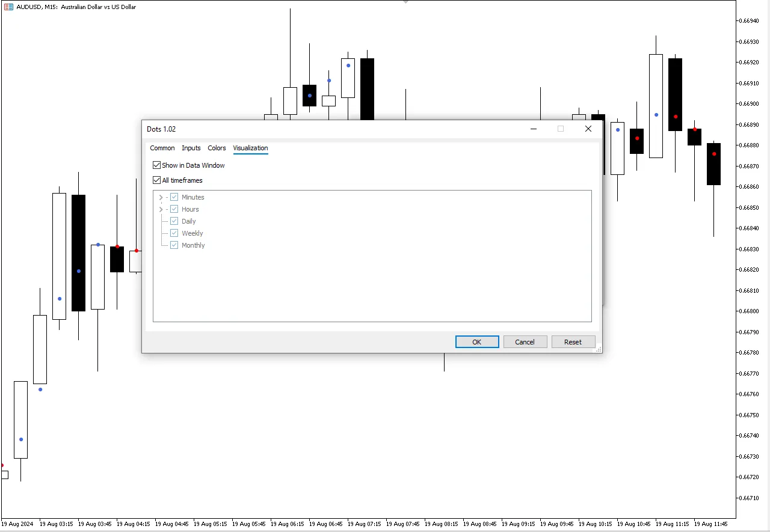Close the Dots 1.02 dialog

click(x=588, y=129)
